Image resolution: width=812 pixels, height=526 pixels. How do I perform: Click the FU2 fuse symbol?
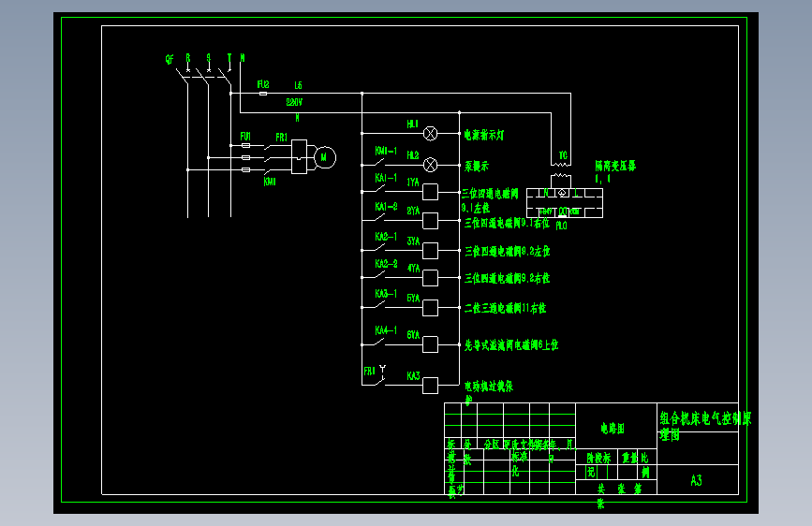(263, 94)
